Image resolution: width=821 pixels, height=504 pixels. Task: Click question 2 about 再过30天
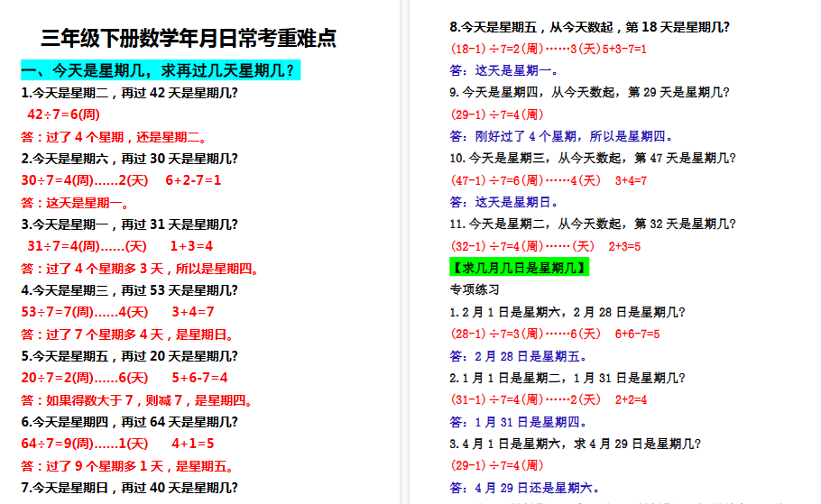130,159
